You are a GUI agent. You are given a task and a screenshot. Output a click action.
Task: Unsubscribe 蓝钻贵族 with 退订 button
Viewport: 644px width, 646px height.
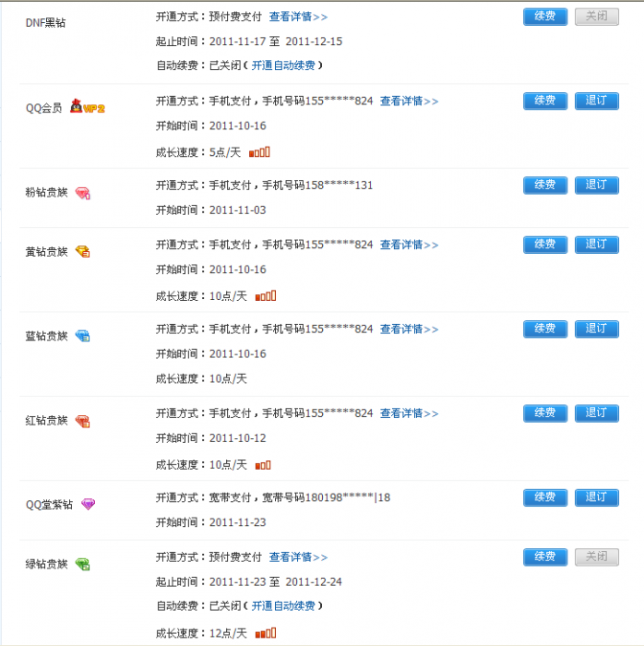[x=597, y=329]
